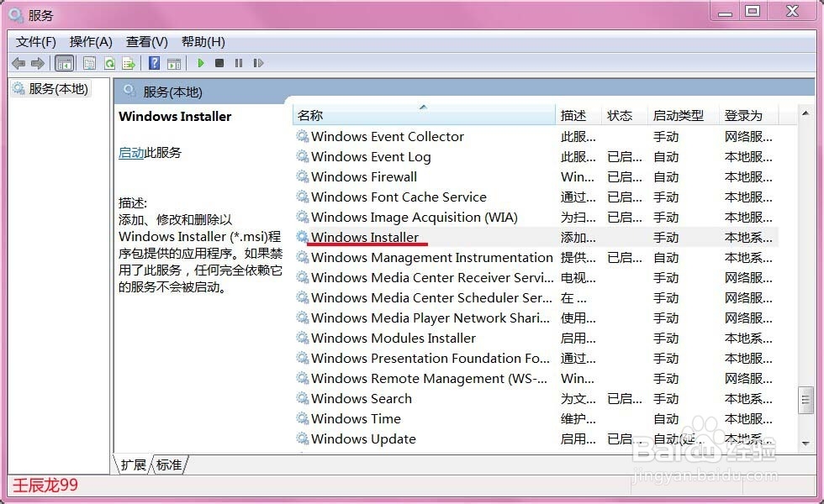This screenshot has width=824, height=504.
Task: Open the 帮助(H) menu
Action: click(203, 42)
